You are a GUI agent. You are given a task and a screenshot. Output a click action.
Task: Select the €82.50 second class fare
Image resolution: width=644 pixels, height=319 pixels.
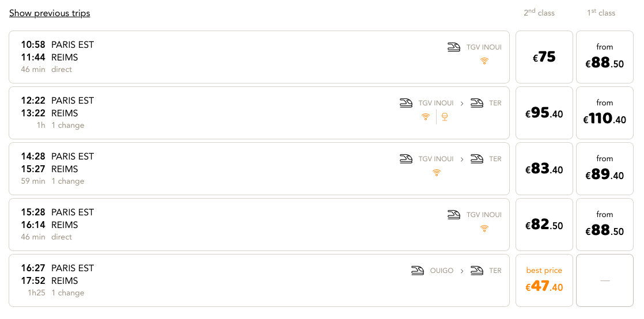[544, 225]
